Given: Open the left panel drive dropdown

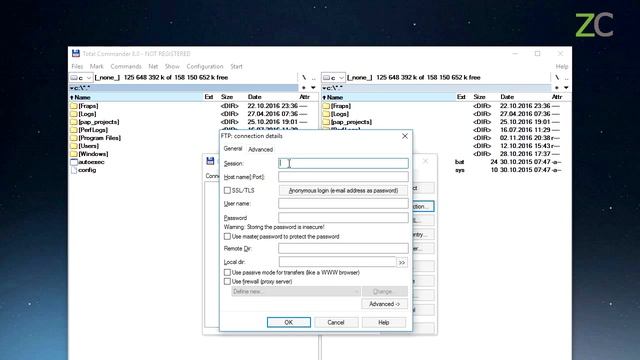Looking at the screenshot, I should point(81,78).
